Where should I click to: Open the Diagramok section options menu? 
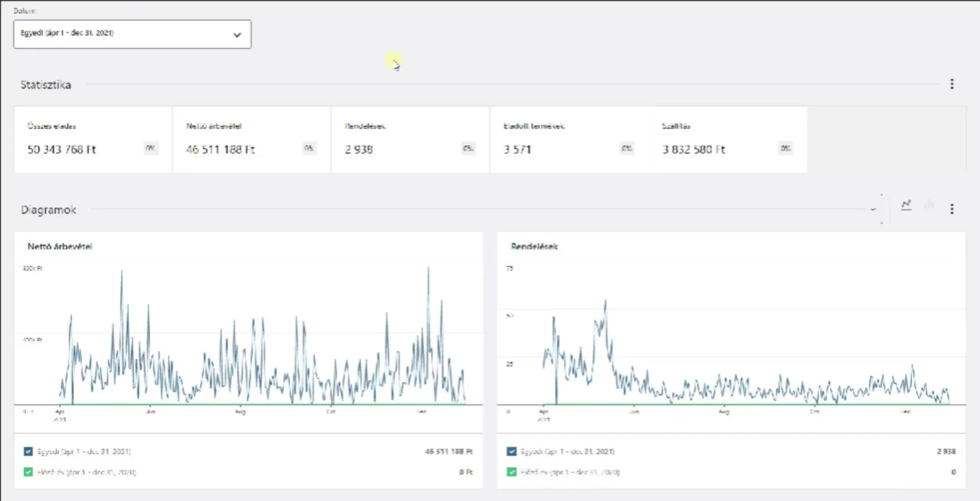tap(951, 209)
